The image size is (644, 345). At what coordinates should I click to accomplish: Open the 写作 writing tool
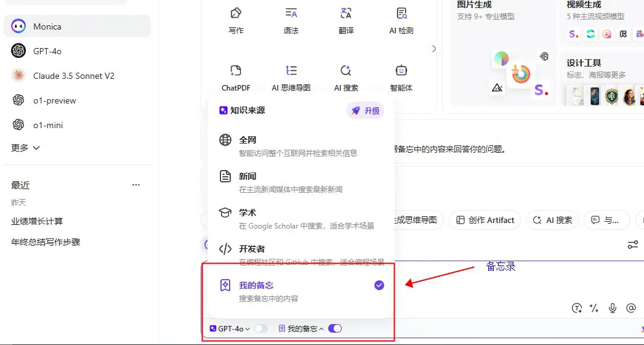click(236, 20)
